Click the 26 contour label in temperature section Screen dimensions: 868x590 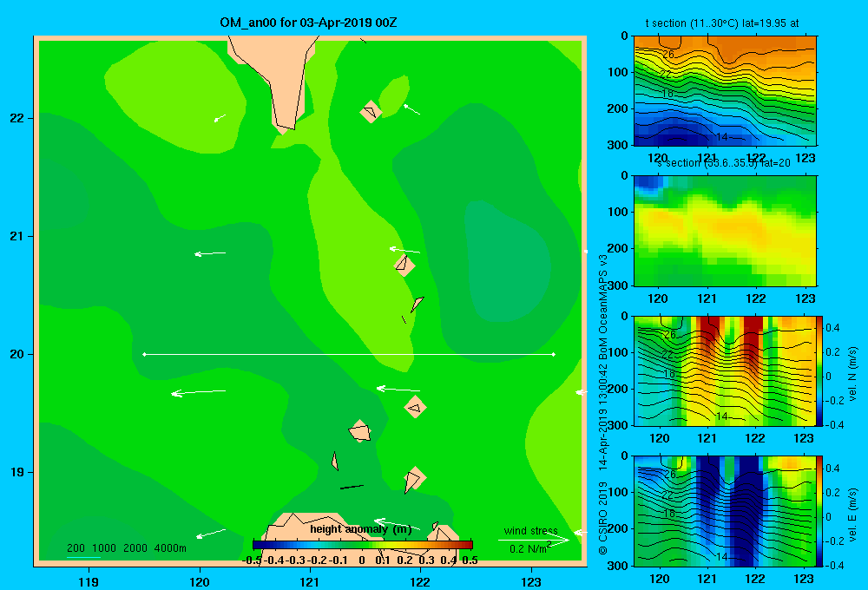(668, 55)
